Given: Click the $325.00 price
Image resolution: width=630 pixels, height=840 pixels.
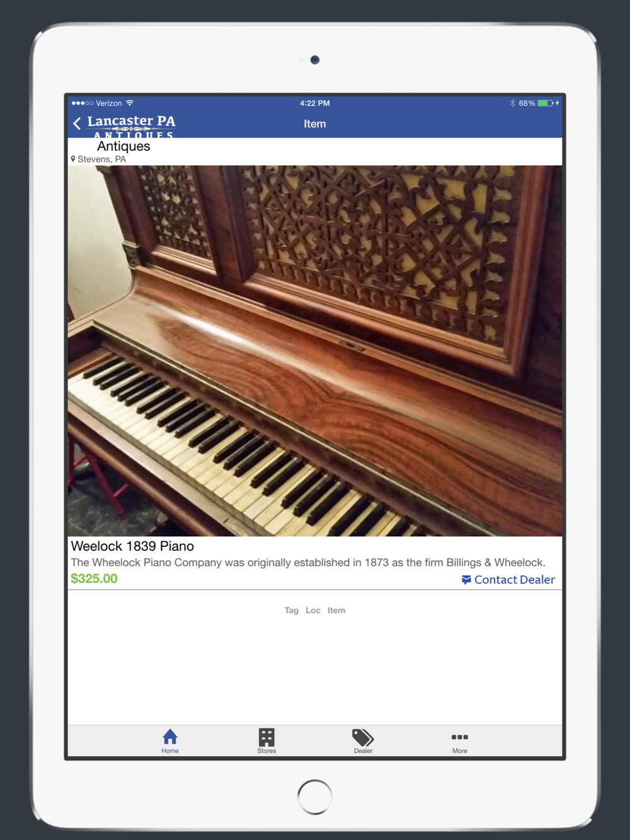Looking at the screenshot, I should pos(94,578).
